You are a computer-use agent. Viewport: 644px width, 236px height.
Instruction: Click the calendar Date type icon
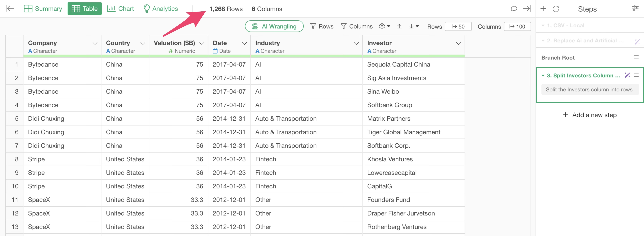pyautogui.click(x=215, y=51)
